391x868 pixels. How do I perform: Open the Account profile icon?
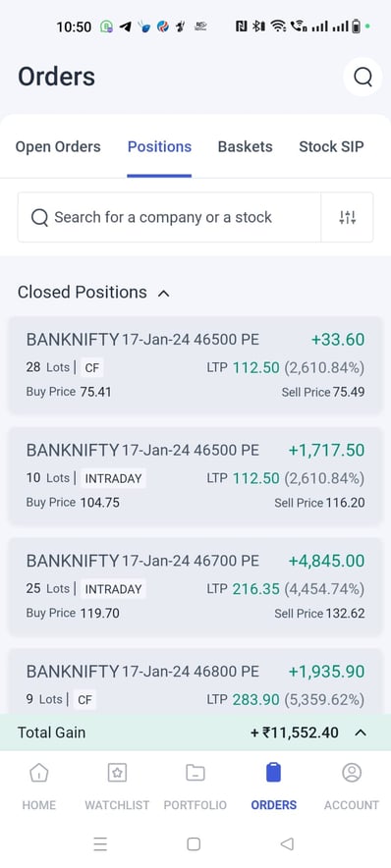[x=352, y=773]
